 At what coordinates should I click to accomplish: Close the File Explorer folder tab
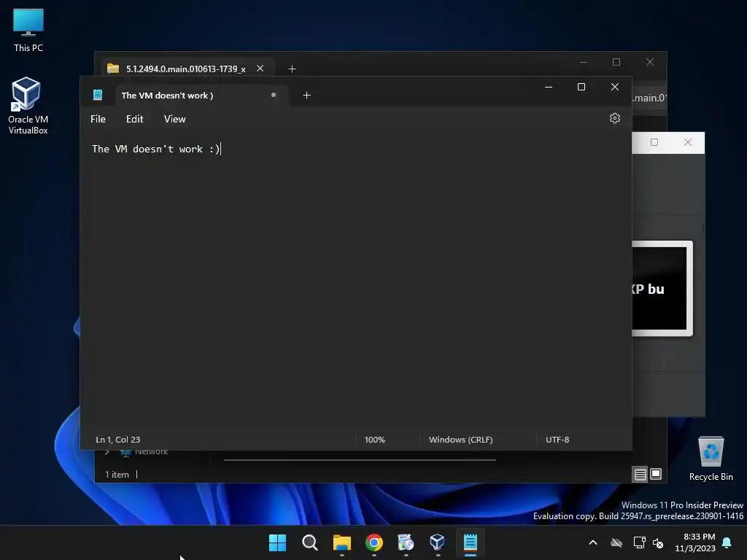click(260, 69)
